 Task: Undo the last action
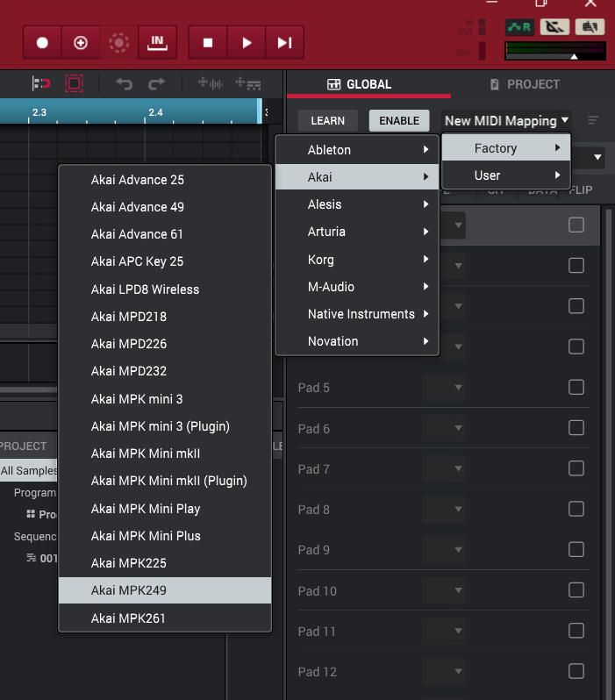coord(125,83)
